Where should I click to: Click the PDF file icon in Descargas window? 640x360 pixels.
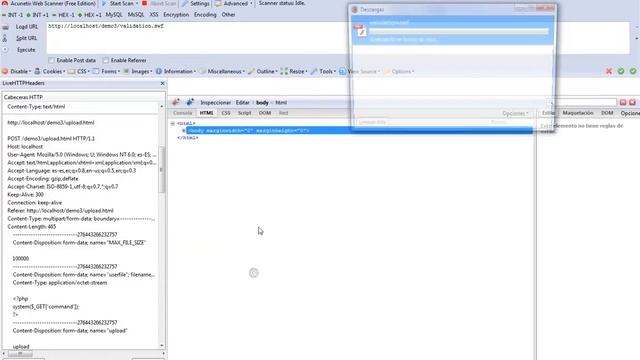click(360, 31)
